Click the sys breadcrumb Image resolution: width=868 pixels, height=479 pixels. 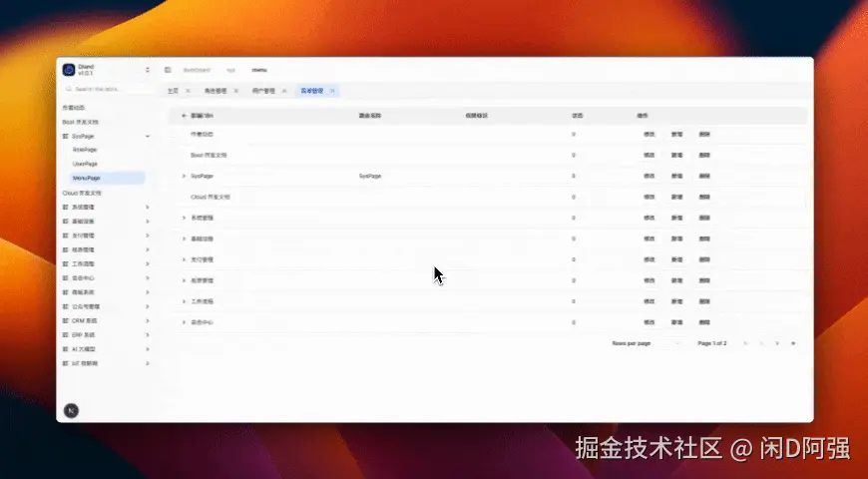230,70
